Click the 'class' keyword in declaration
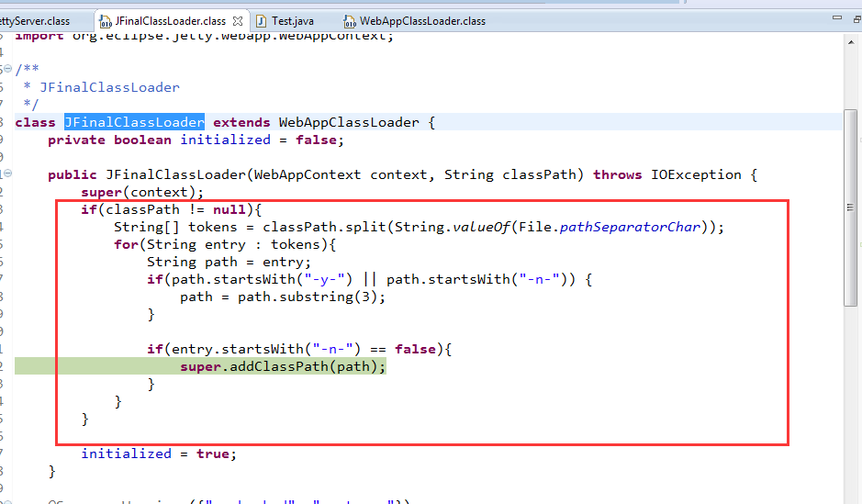The image size is (862, 504). 35,122
